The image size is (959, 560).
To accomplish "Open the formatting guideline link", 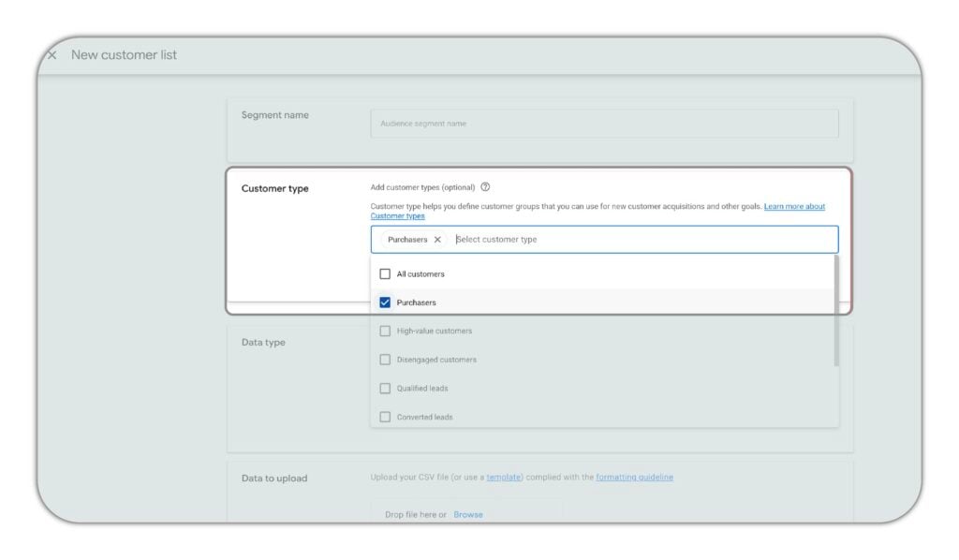I will click(x=634, y=478).
